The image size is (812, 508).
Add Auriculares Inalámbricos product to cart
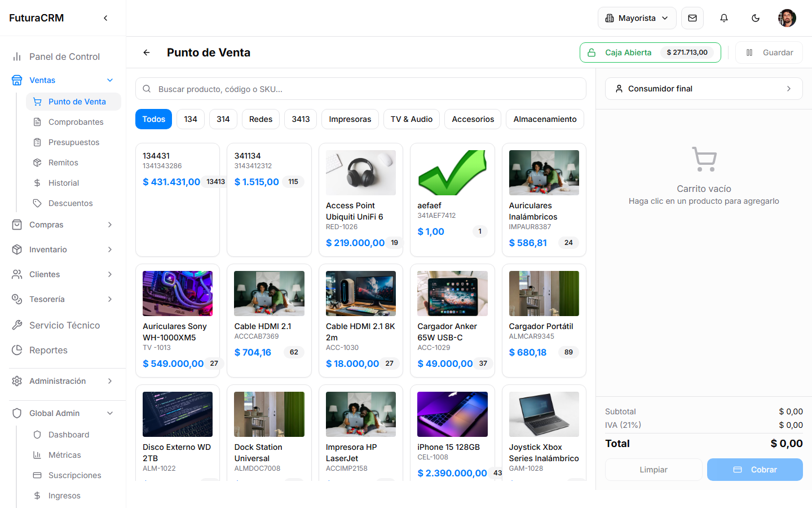[x=544, y=200]
